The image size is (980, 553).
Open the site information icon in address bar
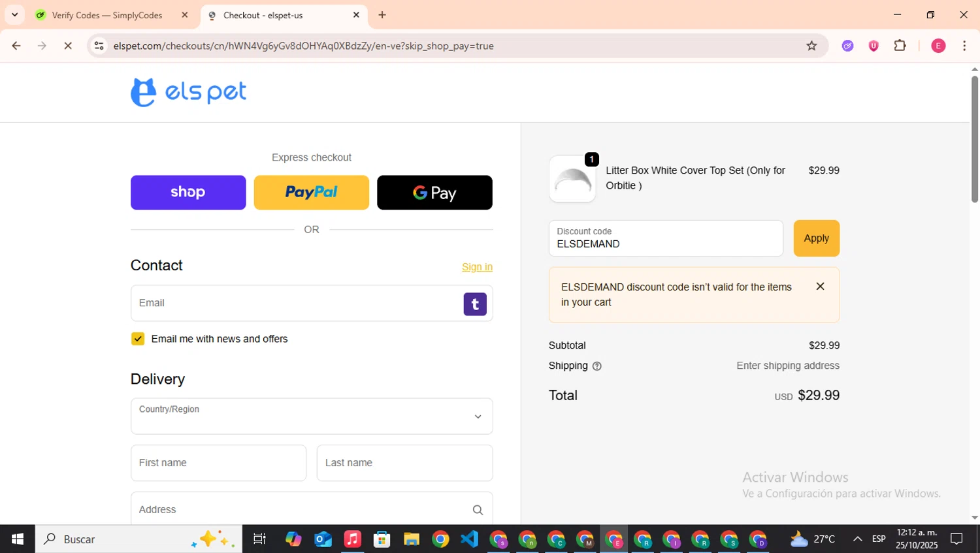[99, 46]
